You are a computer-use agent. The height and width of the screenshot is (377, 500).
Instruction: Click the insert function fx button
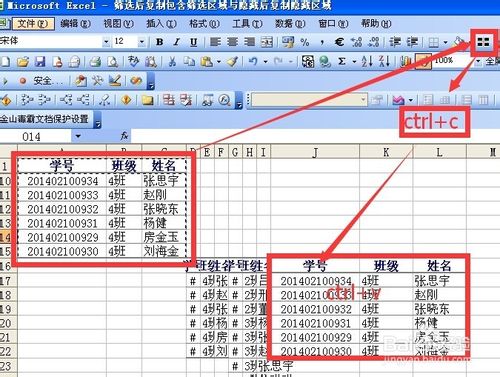point(124,136)
